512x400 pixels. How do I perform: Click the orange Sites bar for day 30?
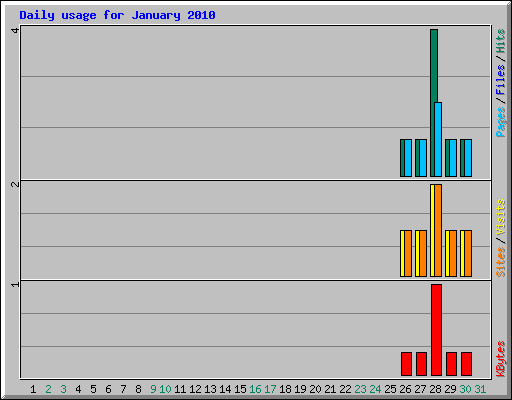(x=468, y=253)
